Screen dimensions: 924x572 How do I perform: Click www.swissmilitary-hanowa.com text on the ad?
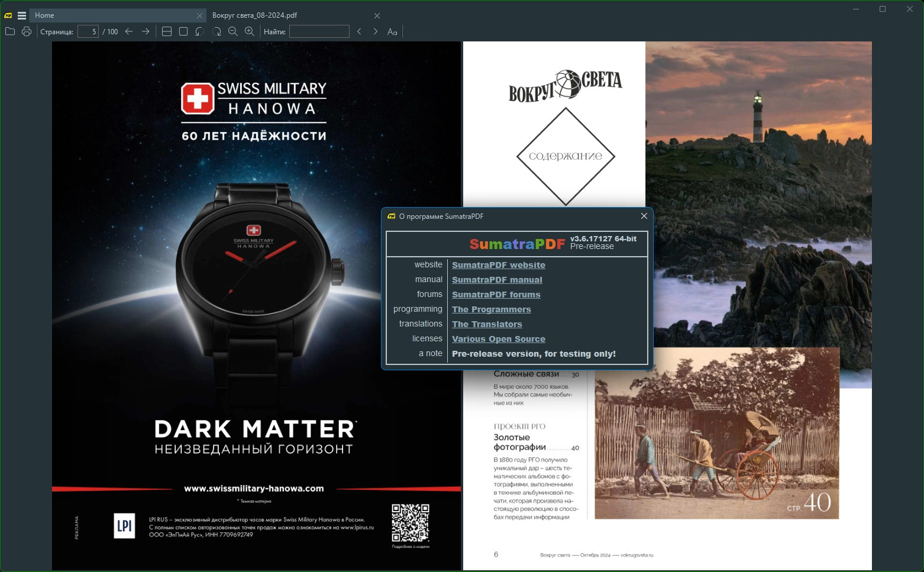click(254, 489)
